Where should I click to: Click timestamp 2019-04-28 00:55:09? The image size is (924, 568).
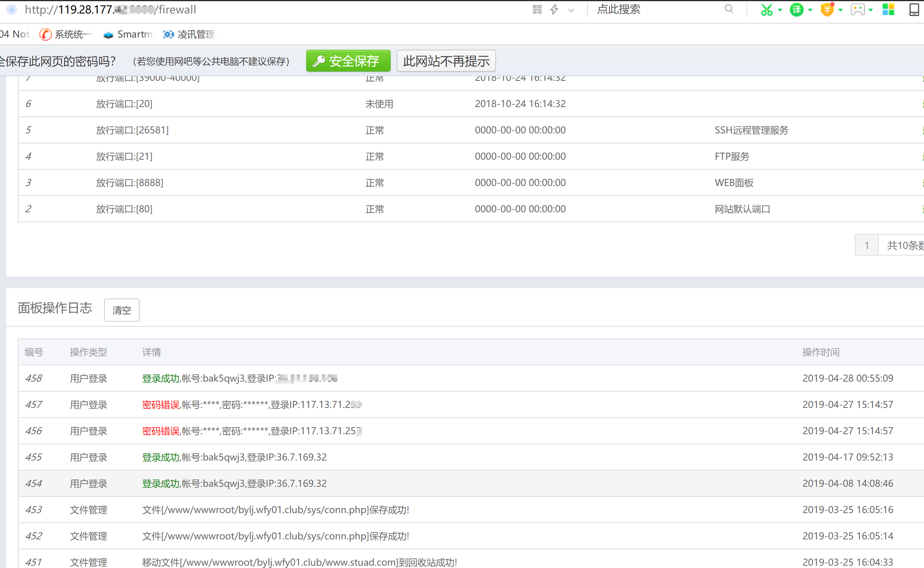[848, 379]
